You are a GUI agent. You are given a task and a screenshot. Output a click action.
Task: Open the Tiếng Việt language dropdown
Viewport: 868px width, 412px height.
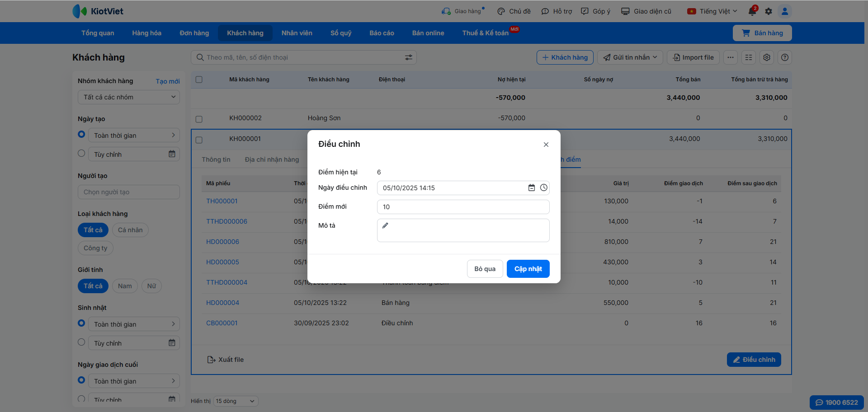pos(712,11)
